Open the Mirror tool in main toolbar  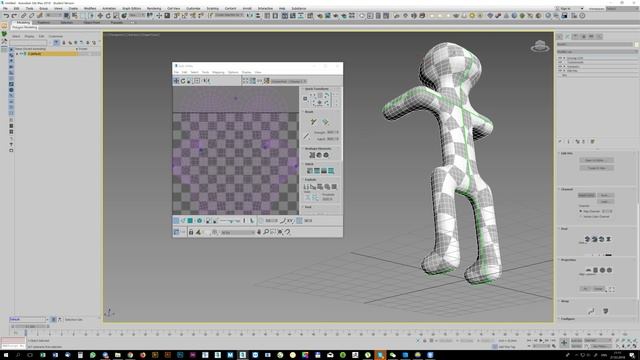click(x=250, y=16)
